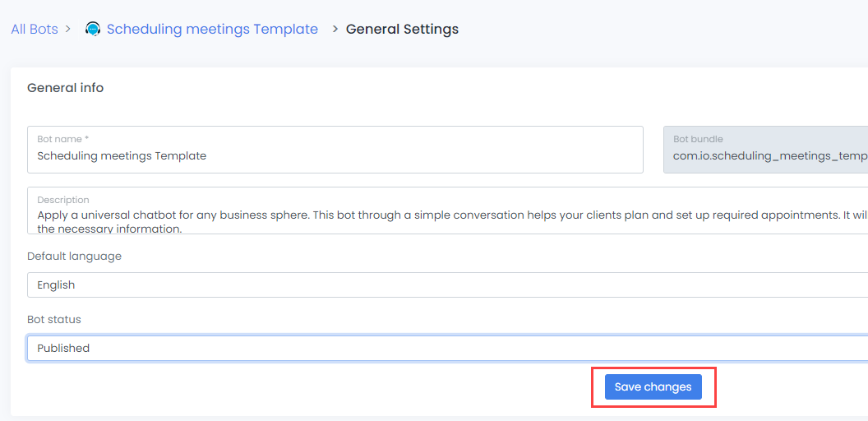The height and width of the screenshot is (421, 868).
Task: Click the Description field label
Action: 63,200
